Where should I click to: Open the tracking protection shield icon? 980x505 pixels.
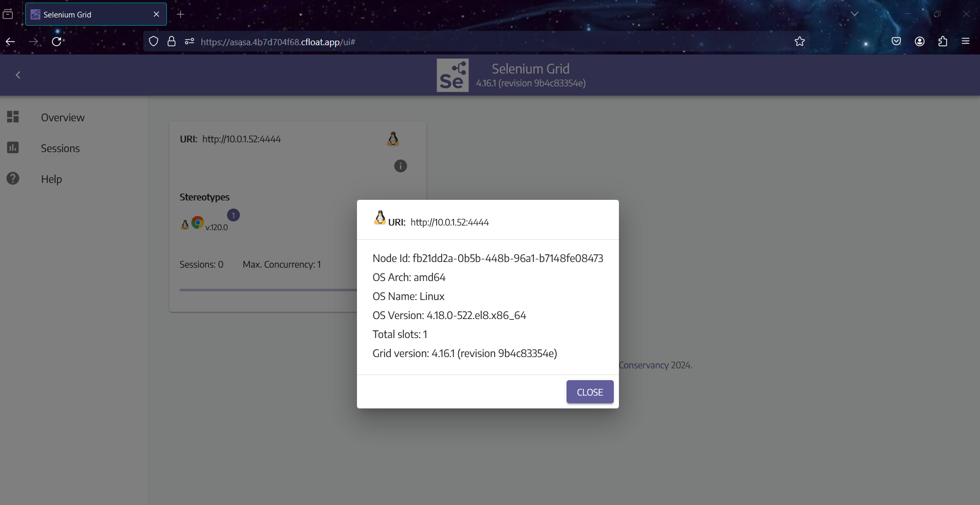tap(154, 42)
